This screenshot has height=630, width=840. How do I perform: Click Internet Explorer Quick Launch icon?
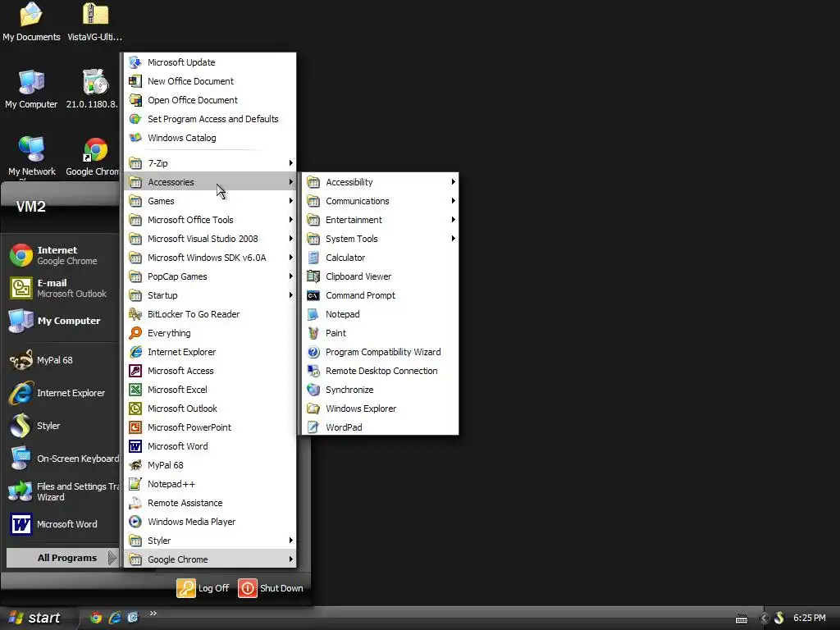[x=115, y=618]
